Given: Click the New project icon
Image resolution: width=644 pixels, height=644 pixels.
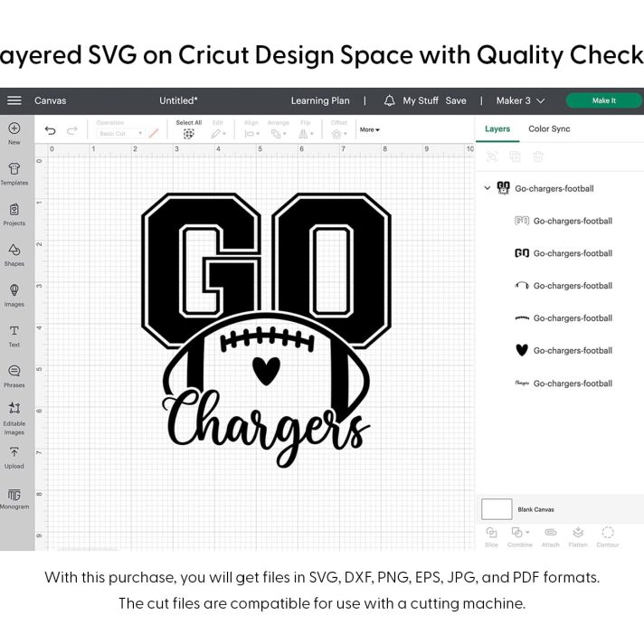Looking at the screenshot, I should [14, 128].
